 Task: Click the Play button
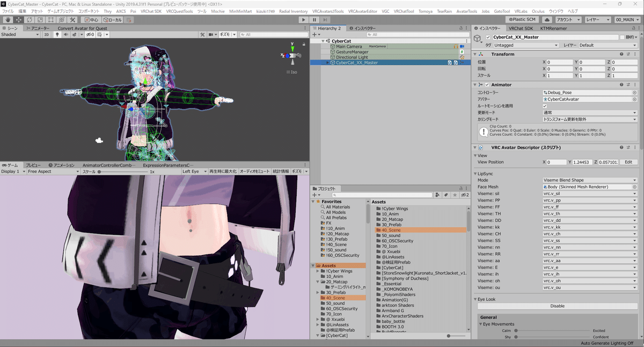point(303,19)
